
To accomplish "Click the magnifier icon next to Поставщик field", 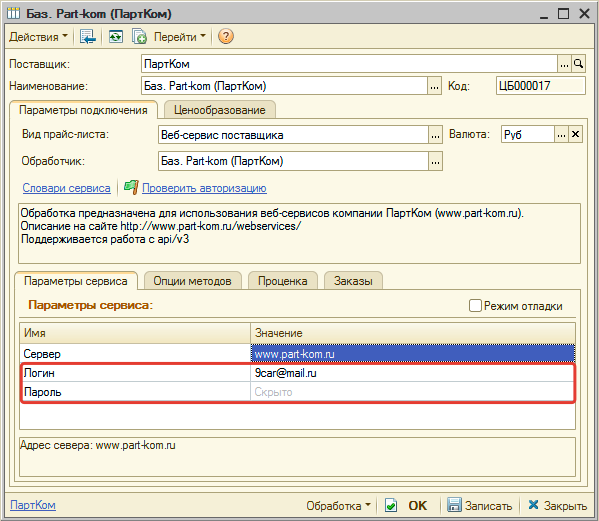I will pyautogui.click(x=578, y=64).
